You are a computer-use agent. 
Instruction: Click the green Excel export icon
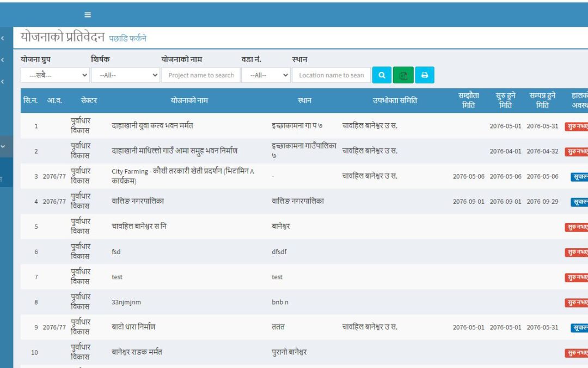pos(402,75)
